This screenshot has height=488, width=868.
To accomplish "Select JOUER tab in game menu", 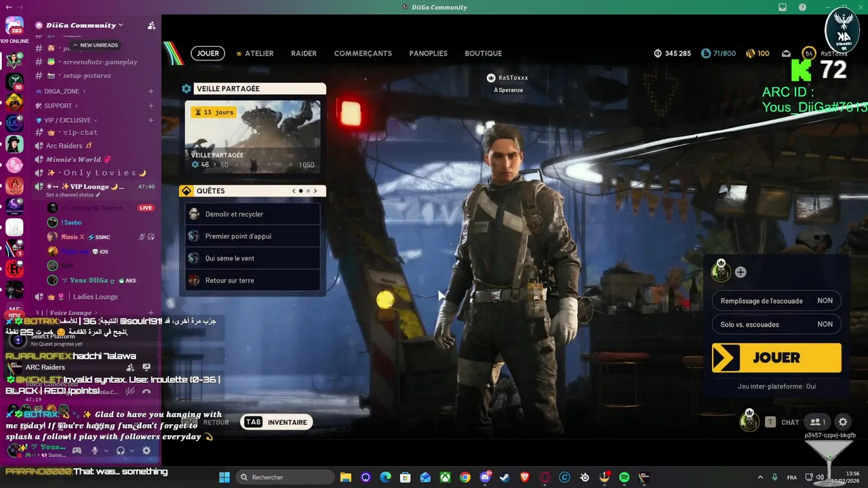I will (208, 54).
